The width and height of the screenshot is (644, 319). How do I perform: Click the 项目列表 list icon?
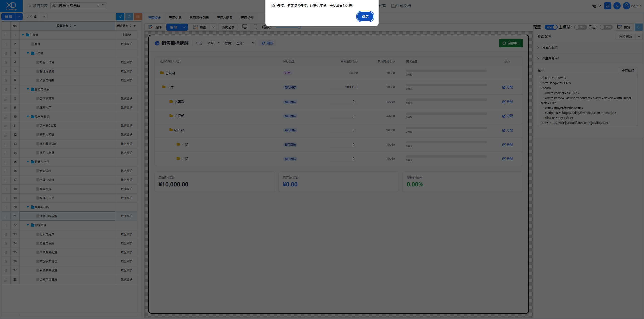[30, 6]
